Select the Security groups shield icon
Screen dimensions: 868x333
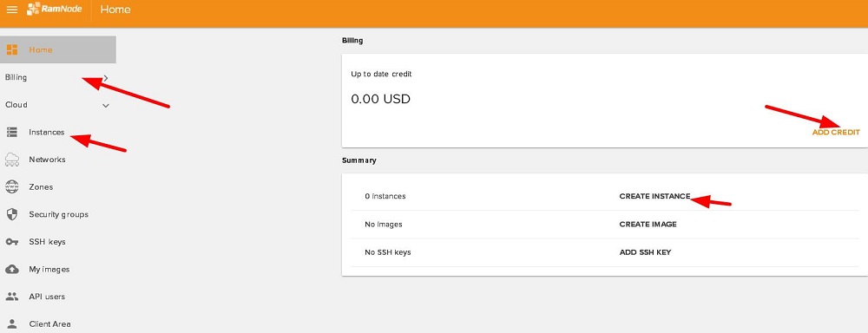point(11,214)
